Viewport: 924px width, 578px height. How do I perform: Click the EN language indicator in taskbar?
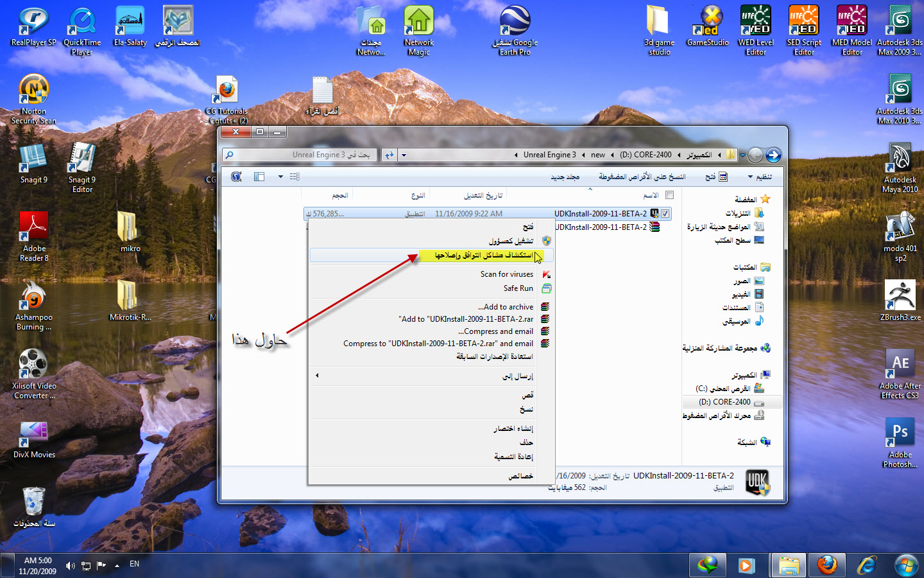(134, 564)
